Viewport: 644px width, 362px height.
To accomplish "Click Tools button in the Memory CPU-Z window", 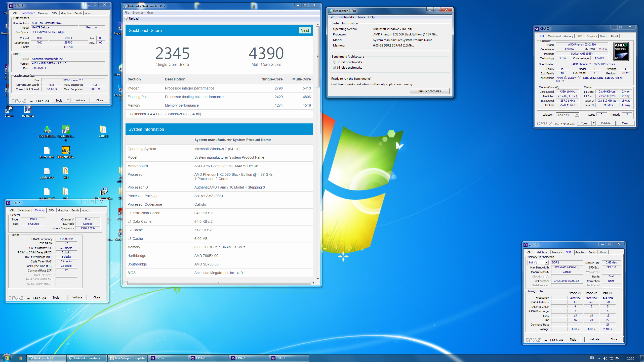I will coord(56,297).
